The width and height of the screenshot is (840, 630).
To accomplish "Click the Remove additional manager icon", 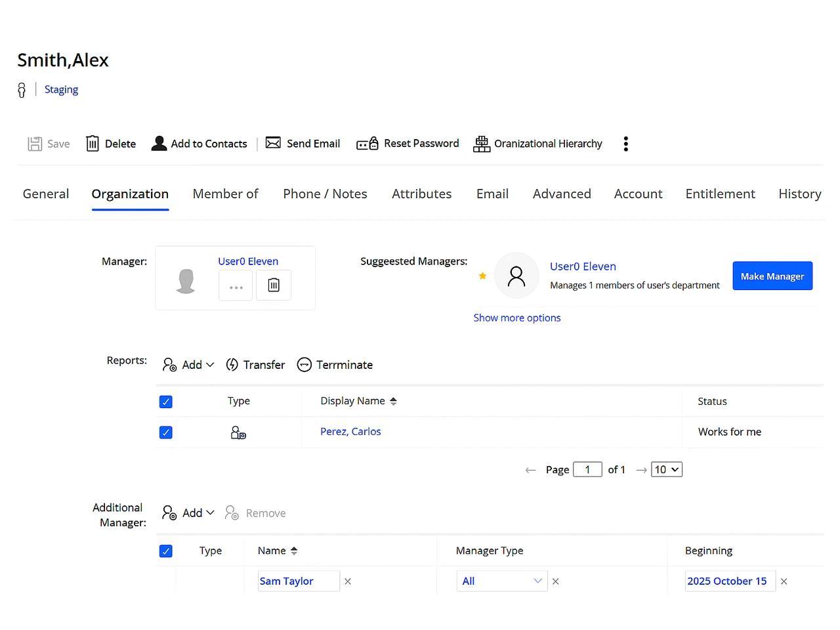I will (x=232, y=513).
